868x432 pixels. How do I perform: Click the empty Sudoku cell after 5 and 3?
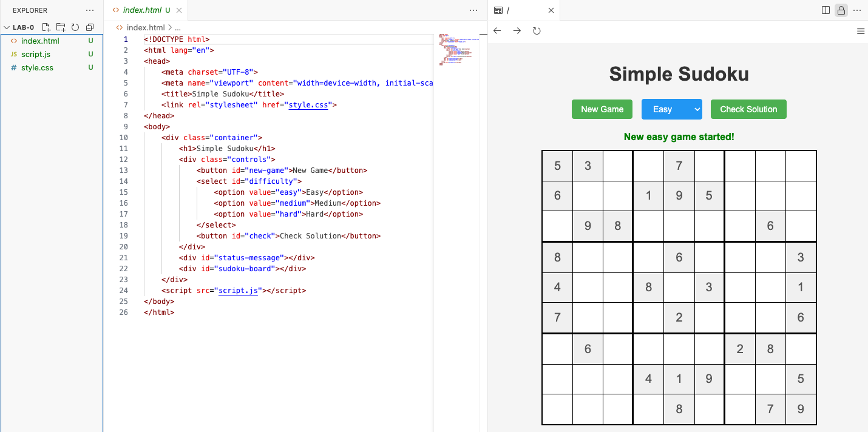pyautogui.click(x=618, y=166)
